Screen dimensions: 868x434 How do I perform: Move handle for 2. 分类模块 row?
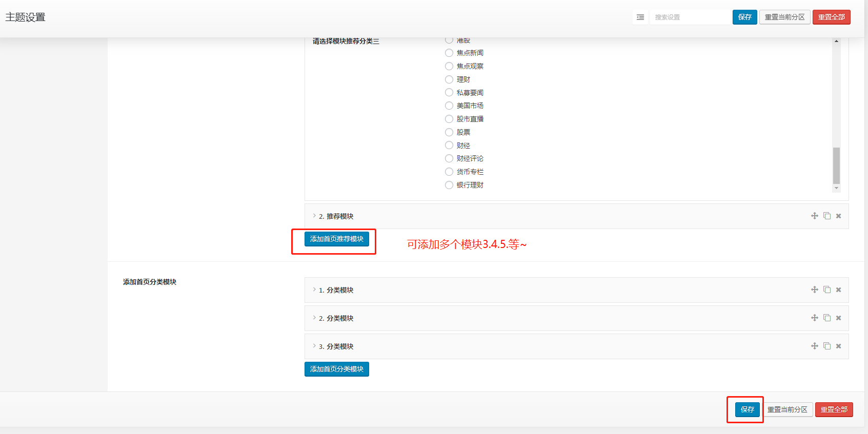(814, 318)
